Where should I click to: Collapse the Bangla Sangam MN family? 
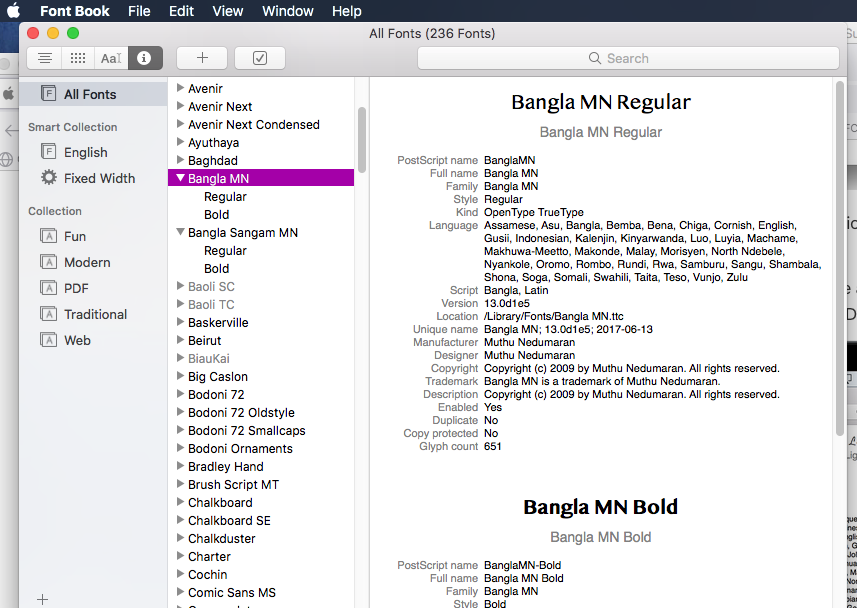[180, 232]
